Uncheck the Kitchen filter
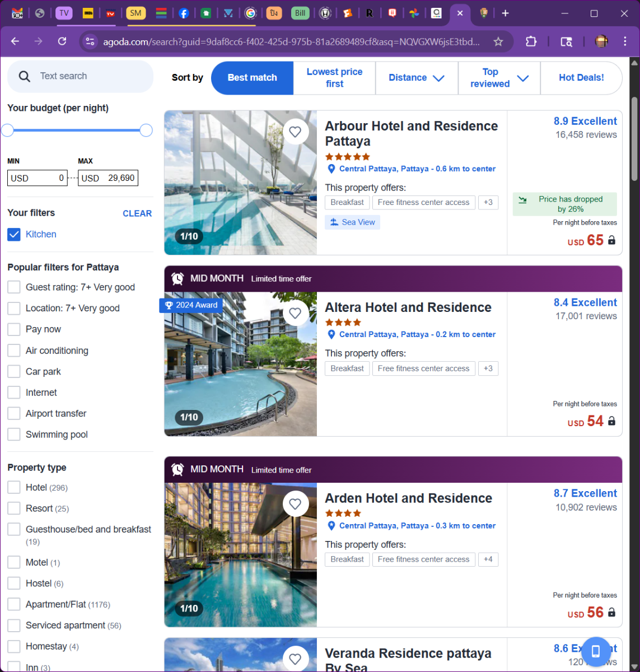 [x=14, y=235]
